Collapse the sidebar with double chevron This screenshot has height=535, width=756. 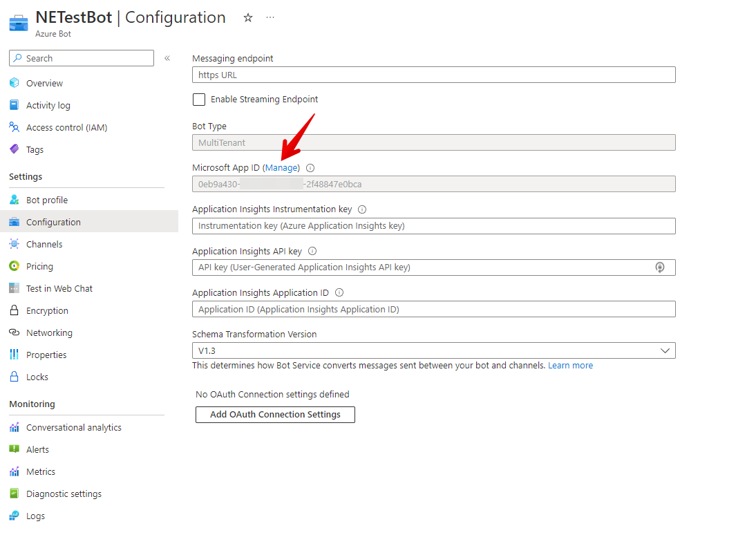pyautogui.click(x=167, y=58)
